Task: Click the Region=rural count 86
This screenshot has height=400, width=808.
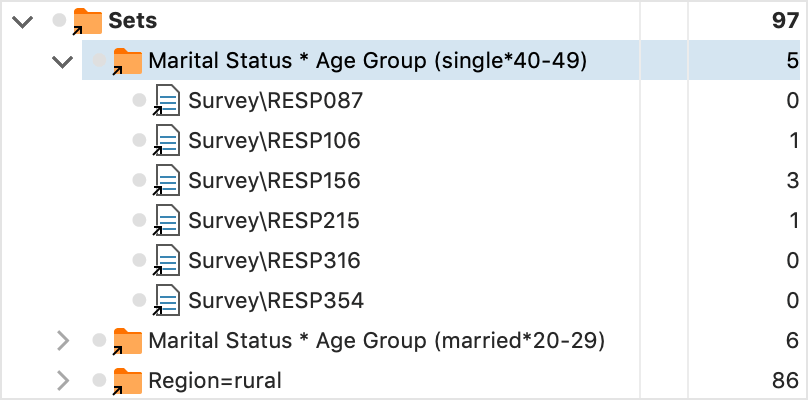Action: 785,381
